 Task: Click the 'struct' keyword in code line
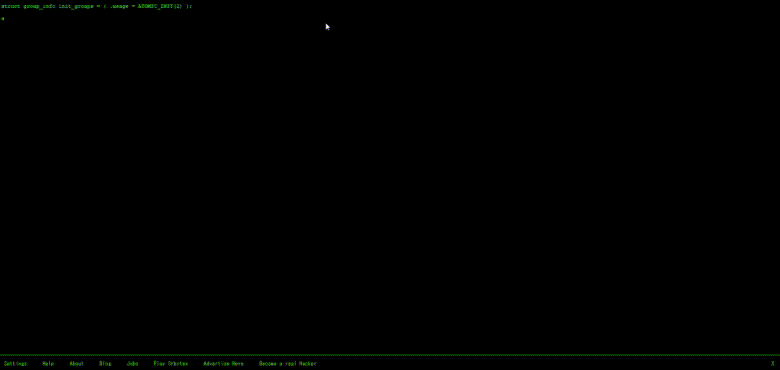pos(10,6)
